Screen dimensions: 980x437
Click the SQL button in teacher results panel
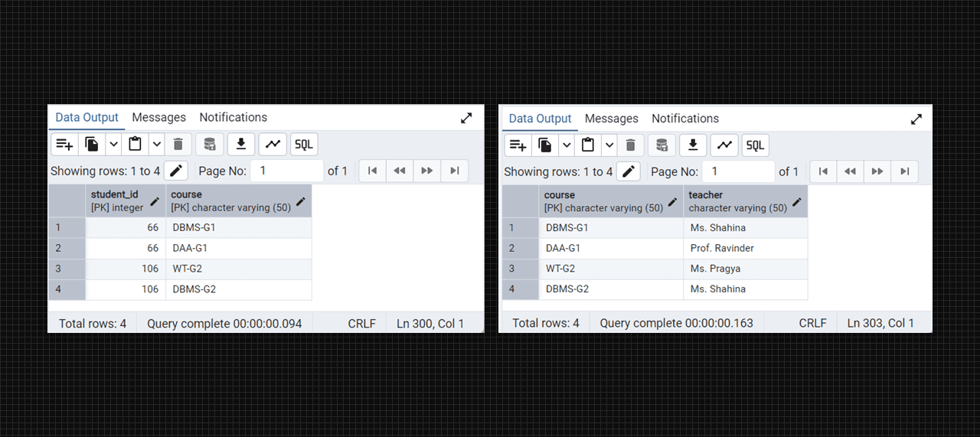[x=755, y=145]
